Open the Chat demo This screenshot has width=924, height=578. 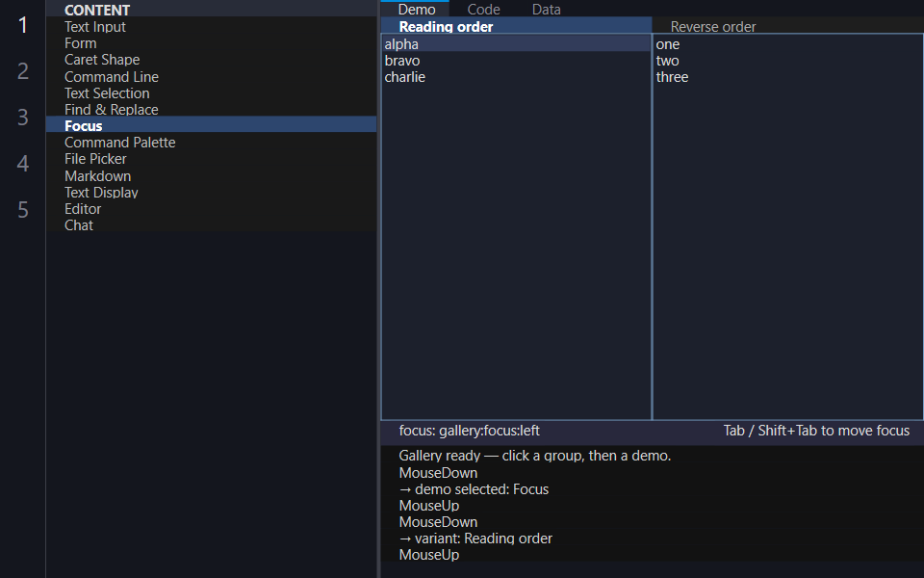point(211,225)
